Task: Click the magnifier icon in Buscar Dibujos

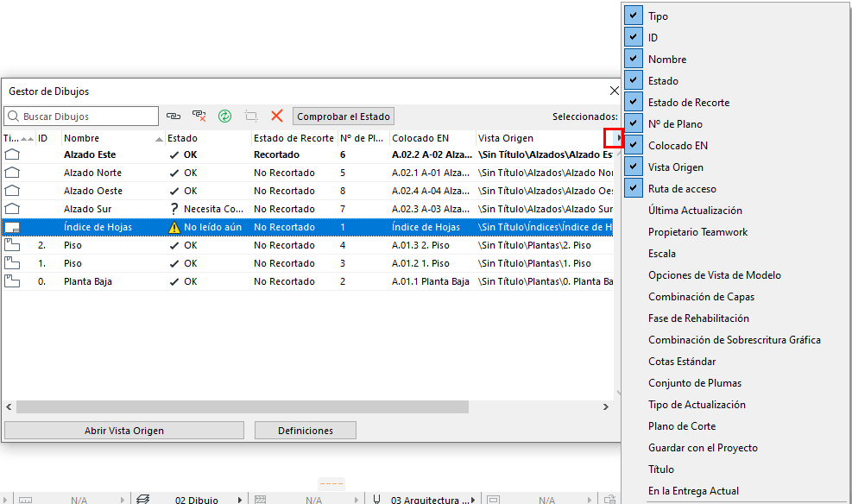Action: (x=13, y=117)
